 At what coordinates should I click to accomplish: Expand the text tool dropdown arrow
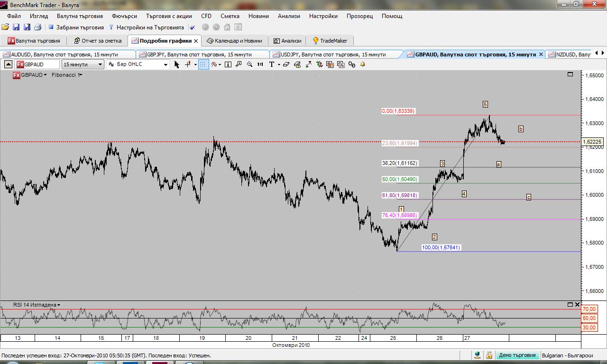[279, 64]
